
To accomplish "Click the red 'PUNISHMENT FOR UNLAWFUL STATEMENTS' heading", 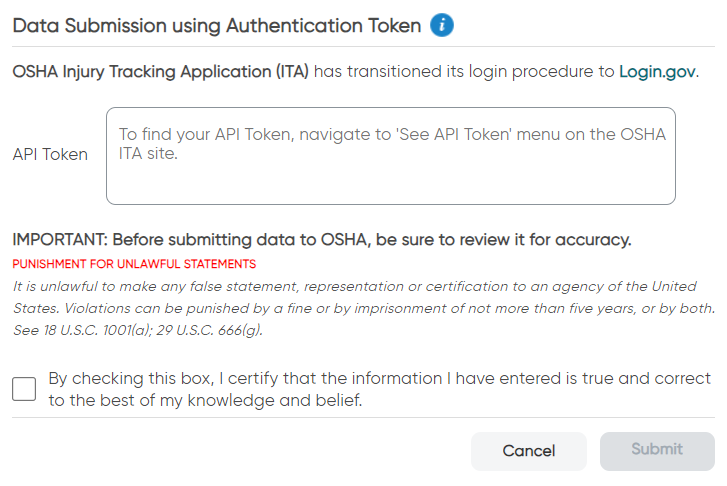I will 134,264.
